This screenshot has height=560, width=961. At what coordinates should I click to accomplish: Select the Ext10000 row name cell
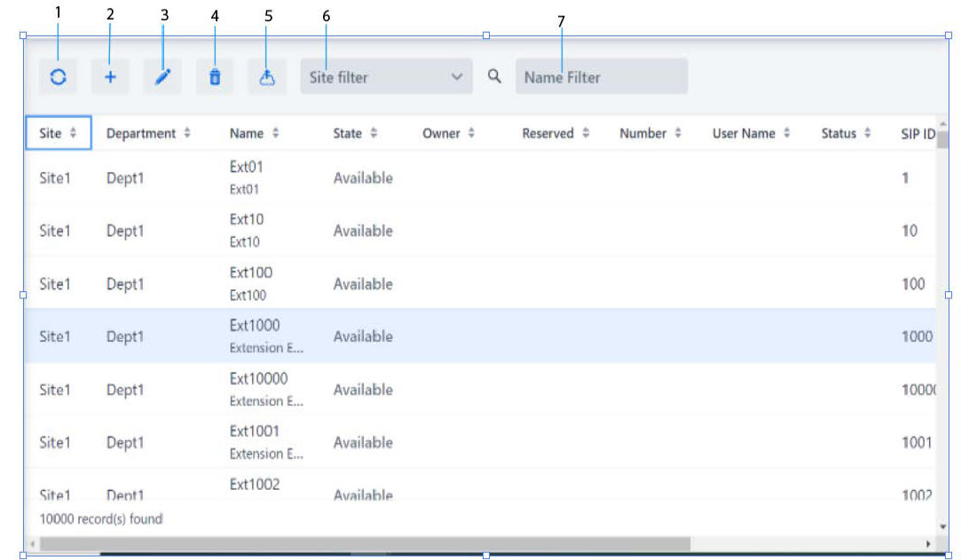point(266,389)
